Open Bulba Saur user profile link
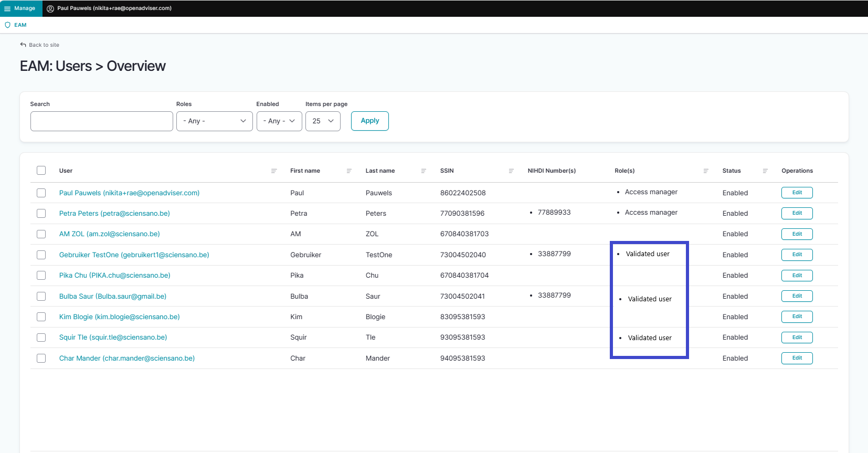 tap(113, 297)
